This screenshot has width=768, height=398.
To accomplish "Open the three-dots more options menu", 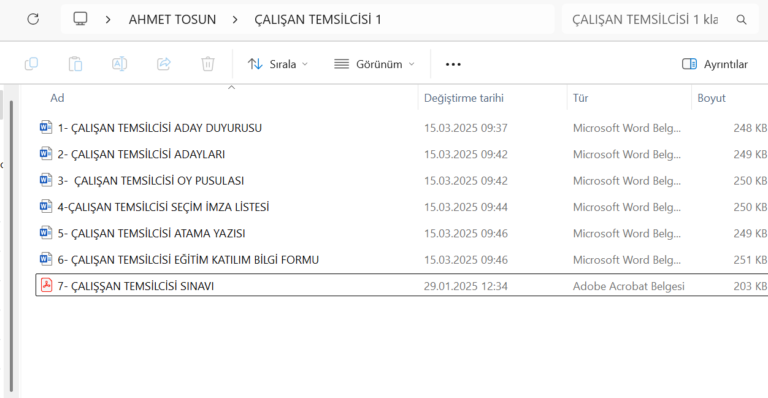I will pos(453,64).
